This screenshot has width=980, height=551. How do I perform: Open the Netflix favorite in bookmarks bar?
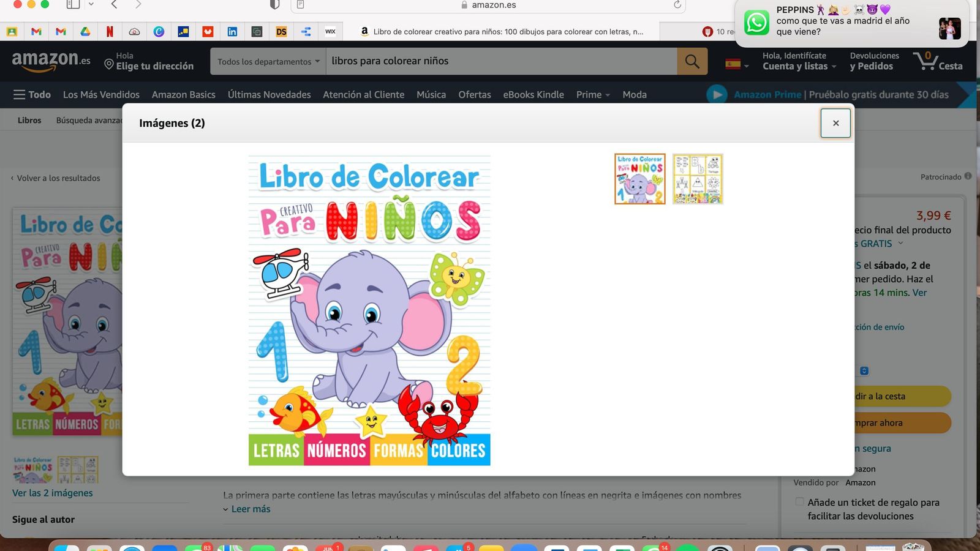click(x=110, y=31)
